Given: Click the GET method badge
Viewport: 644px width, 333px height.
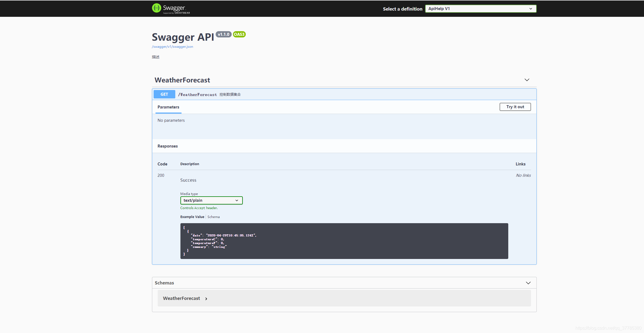Looking at the screenshot, I should [164, 94].
